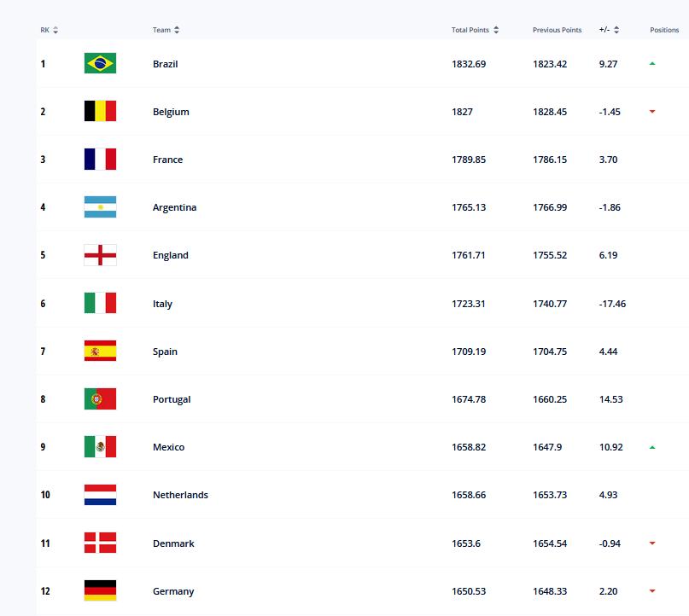Open the Netherlands team link
The height and width of the screenshot is (616, 689).
[180, 495]
